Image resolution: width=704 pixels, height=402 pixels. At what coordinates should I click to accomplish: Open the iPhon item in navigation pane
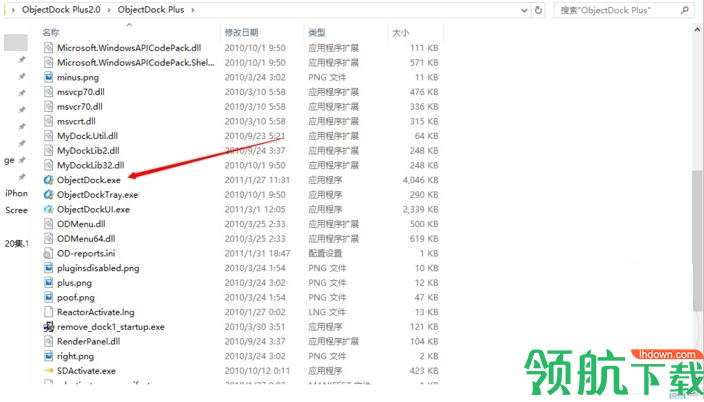coord(17,194)
